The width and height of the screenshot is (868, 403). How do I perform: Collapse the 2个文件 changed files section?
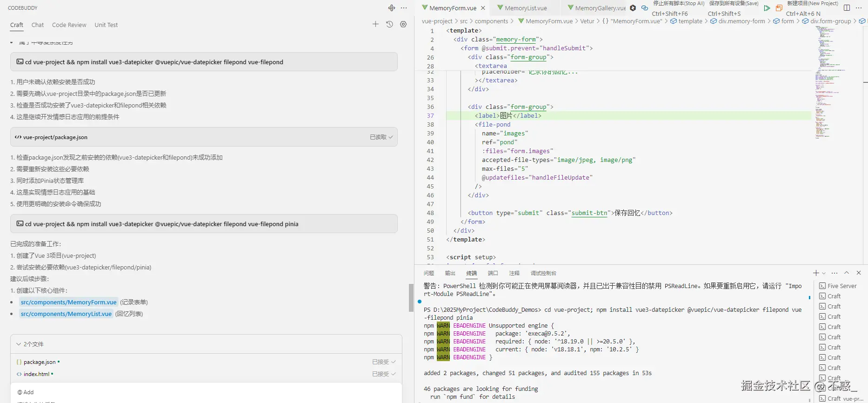pyautogui.click(x=19, y=344)
